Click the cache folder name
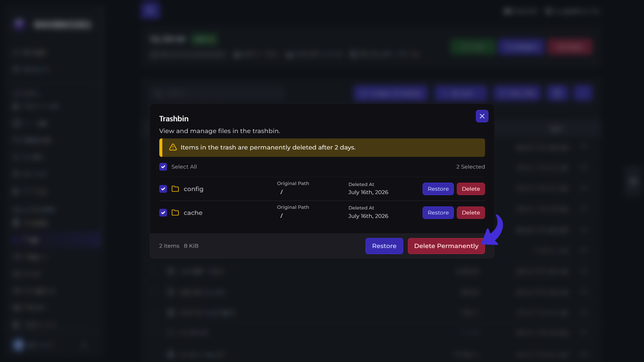The image size is (644, 362). click(x=193, y=213)
